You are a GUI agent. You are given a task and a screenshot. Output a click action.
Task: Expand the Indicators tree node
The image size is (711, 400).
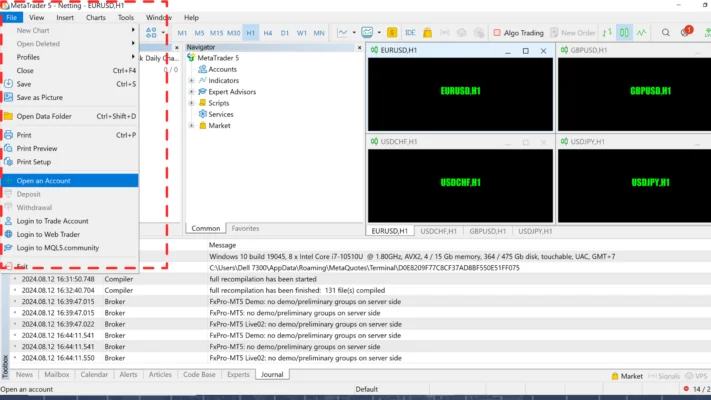(191, 80)
